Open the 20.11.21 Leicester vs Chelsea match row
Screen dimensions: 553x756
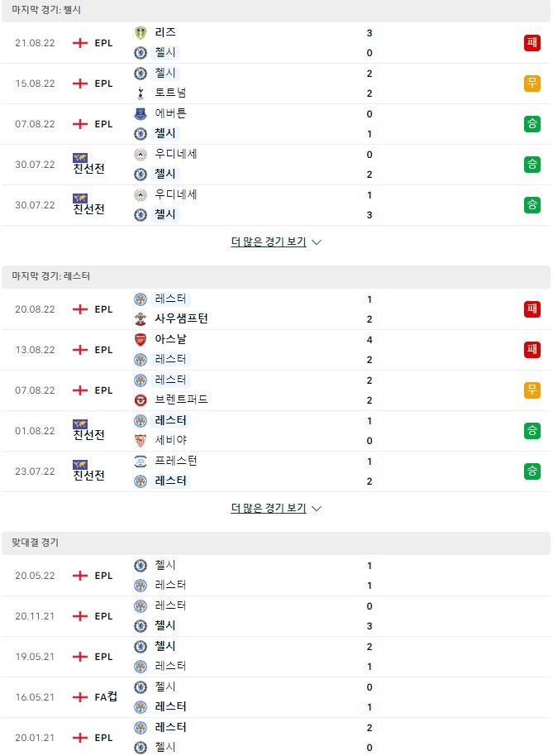point(276,616)
